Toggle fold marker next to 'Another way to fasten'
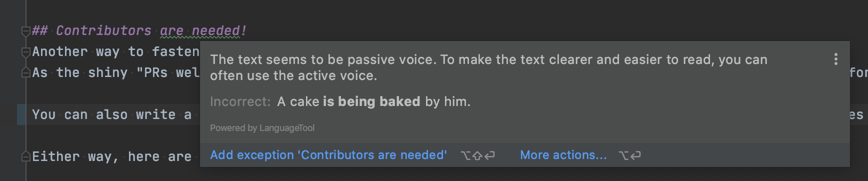 pos(26,52)
